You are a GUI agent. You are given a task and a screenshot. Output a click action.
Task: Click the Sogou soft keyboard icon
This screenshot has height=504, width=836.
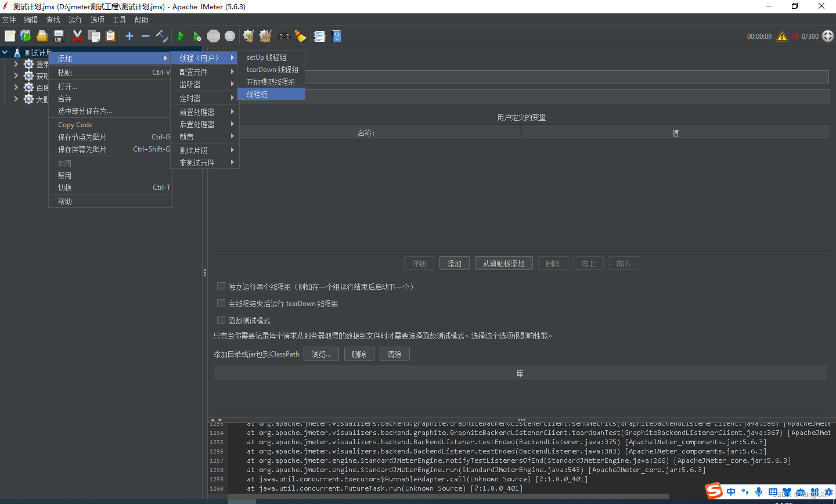[x=773, y=492]
